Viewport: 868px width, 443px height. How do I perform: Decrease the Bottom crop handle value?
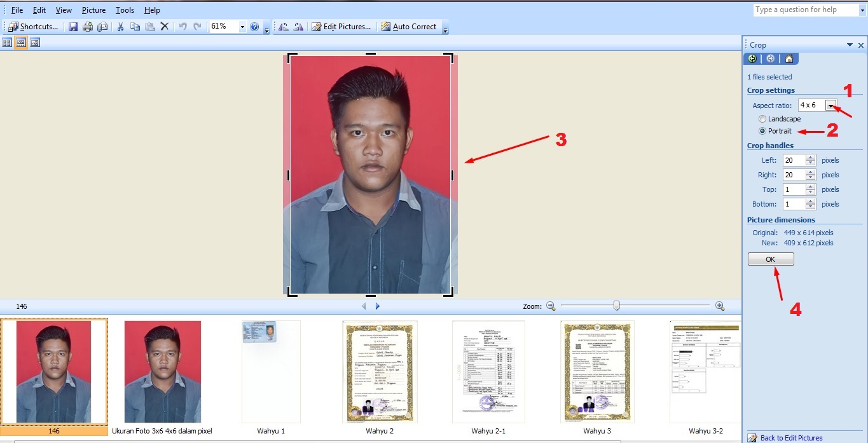[x=811, y=207]
